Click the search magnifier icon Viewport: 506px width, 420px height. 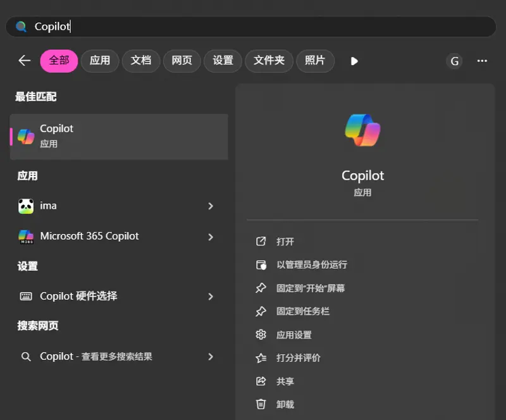pyautogui.click(x=21, y=27)
